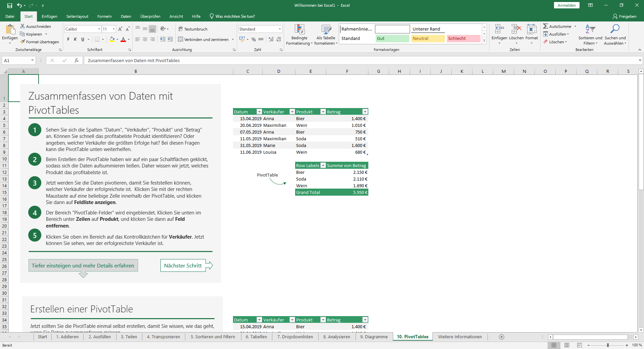Enable Textumbruch for cell
Viewport: 644px width, 349px height.
pos(193,29)
